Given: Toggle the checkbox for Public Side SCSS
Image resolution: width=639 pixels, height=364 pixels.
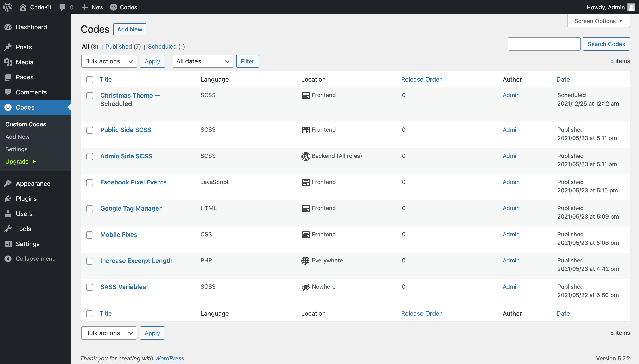Looking at the screenshot, I should coord(90,130).
